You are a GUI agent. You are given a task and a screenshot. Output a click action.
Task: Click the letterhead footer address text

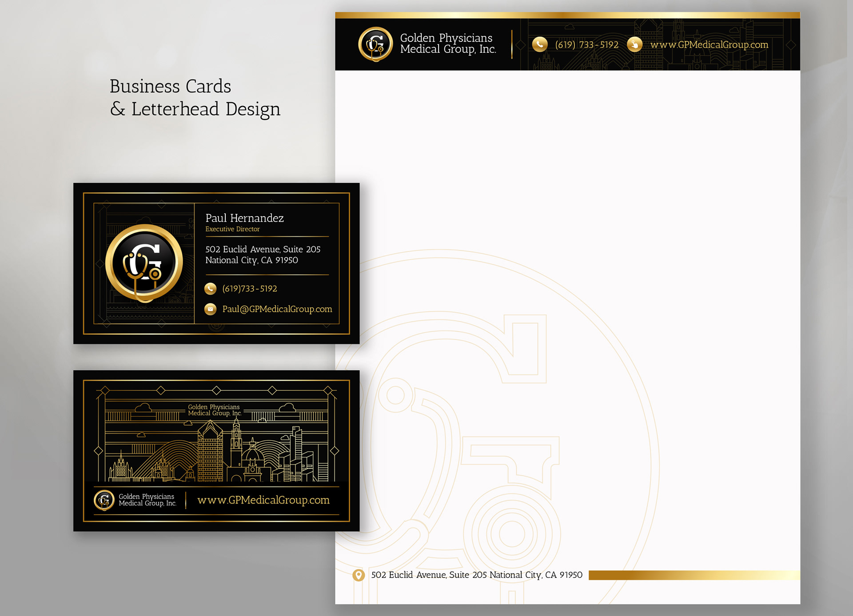click(x=476, y=575)
